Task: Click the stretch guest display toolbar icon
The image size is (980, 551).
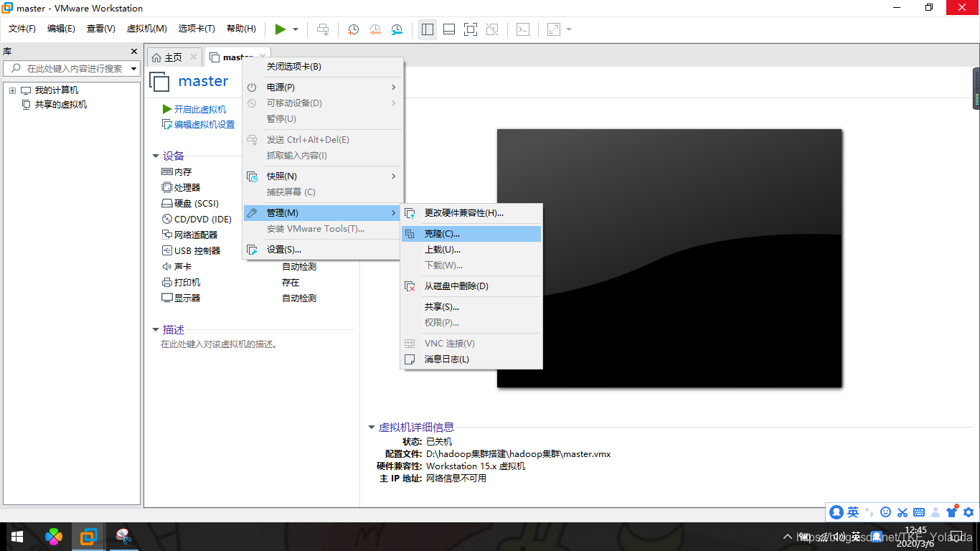Action: (x=553, y=29)
